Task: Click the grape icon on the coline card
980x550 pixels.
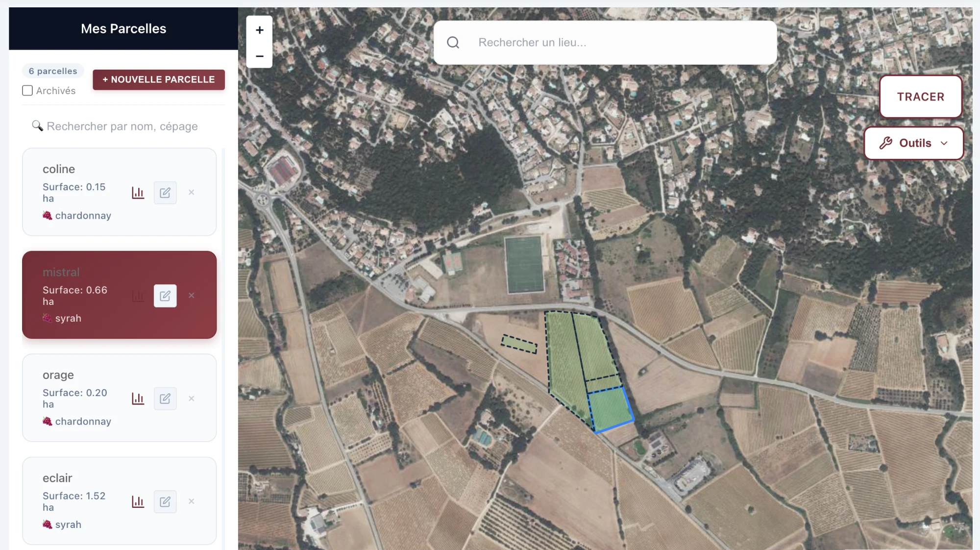Action: click(x=48, y=216)
